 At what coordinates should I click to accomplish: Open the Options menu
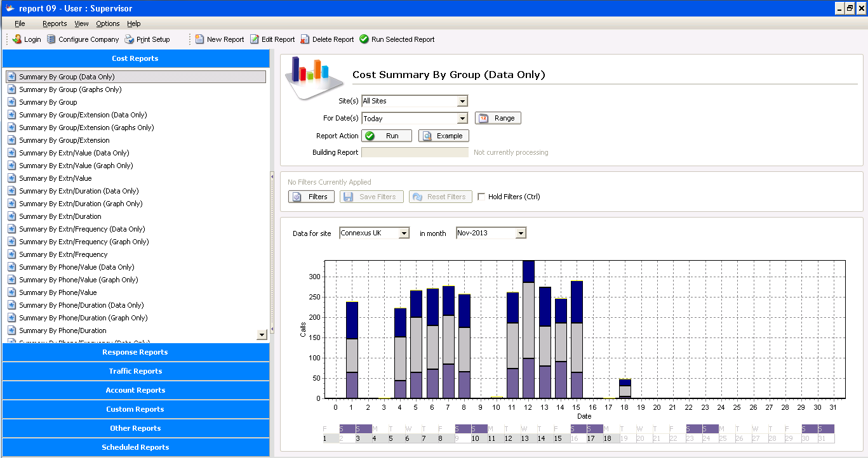point(108,23)
